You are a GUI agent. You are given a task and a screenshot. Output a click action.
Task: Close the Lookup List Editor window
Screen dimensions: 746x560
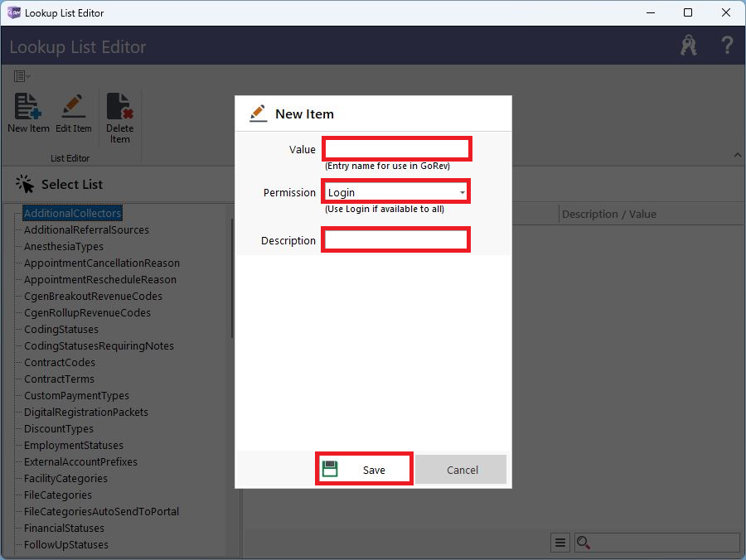tap(725, 12)
